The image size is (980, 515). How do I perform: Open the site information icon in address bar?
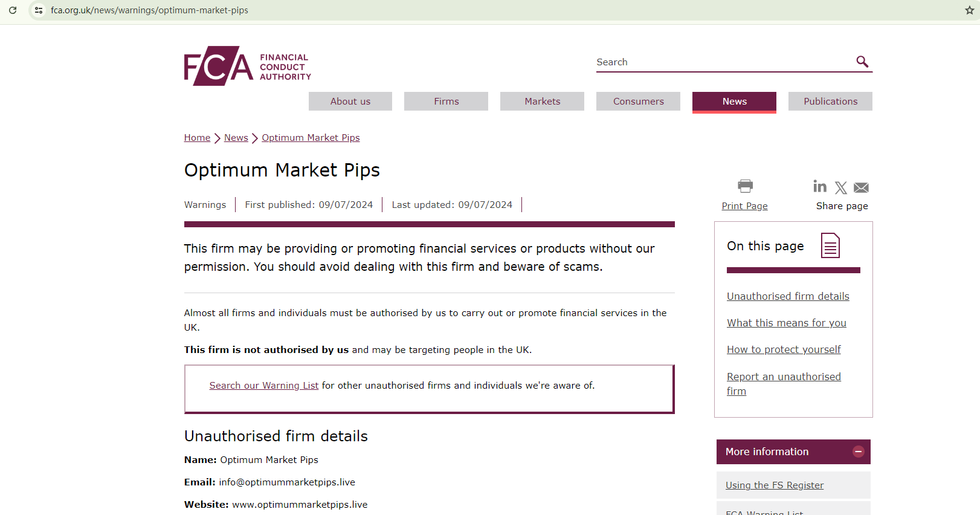coord(39,10)
